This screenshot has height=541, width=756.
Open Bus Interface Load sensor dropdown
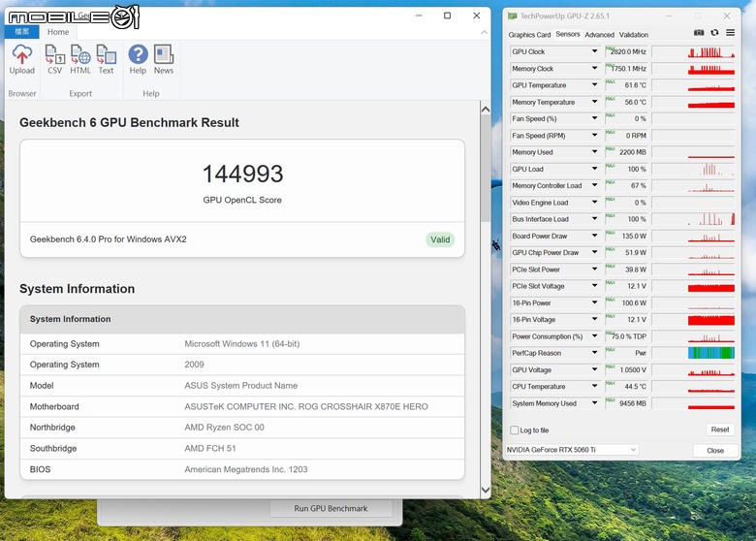point(594,219)
